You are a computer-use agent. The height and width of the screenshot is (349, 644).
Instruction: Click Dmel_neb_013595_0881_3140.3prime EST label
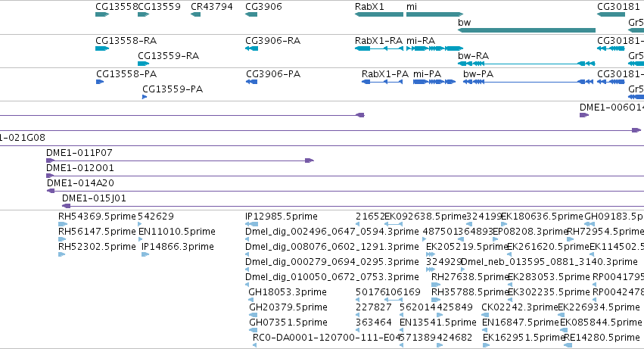click(x=549, y=262)
